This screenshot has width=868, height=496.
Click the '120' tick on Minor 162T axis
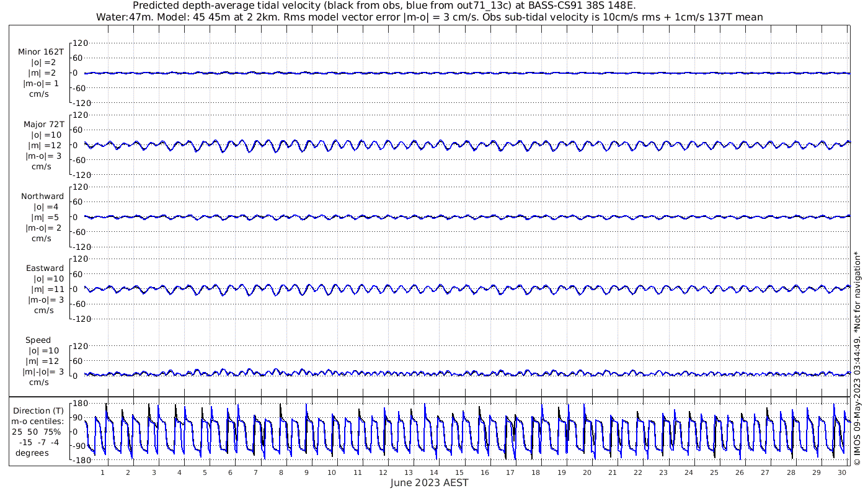point(81,43)
